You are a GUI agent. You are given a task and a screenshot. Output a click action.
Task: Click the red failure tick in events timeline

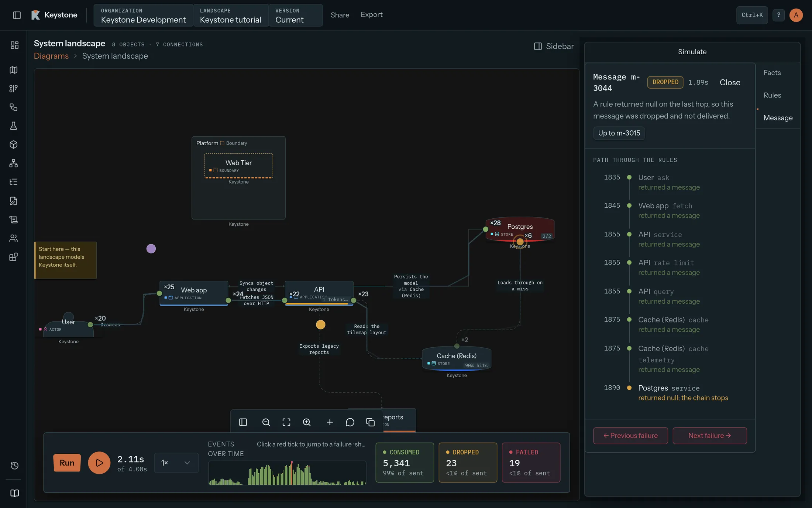[x=292, y=473]
